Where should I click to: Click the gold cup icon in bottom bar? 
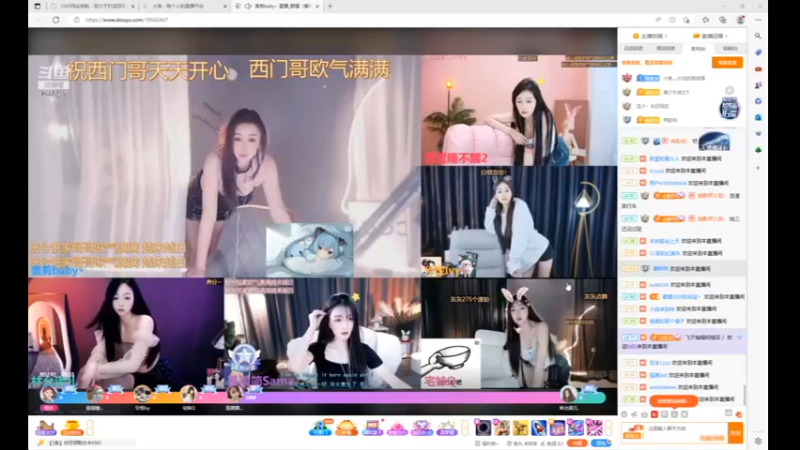pyautogui.click(x=72, y=428)
